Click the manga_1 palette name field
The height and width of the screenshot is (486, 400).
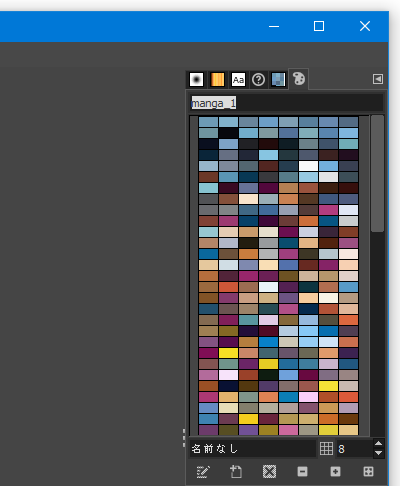[x=287, y=103]
